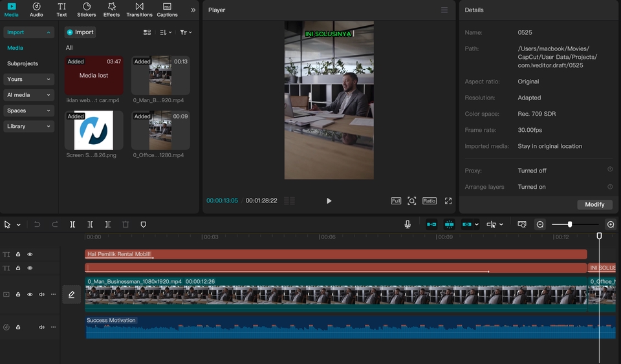Viewport: 621px width, 364px height.
Task: Open the Captions tab
Action: pos(167,10)
